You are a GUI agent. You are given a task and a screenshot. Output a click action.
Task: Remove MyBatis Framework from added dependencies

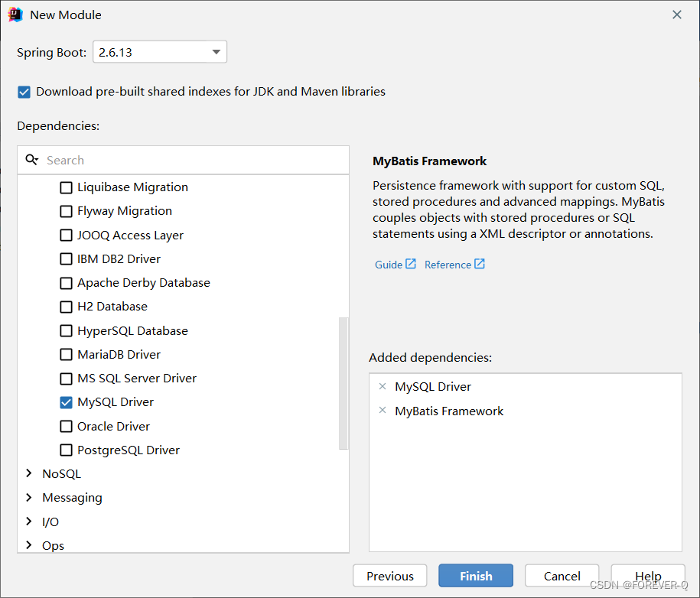click(x=383, y=410)
